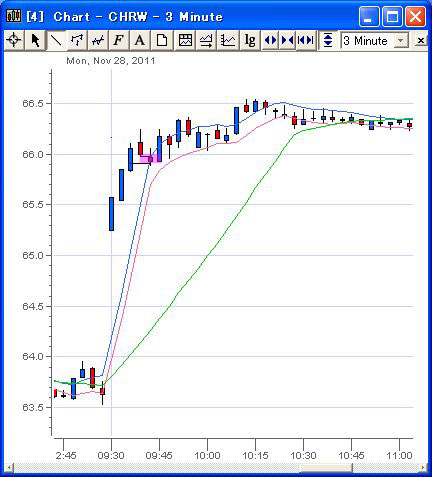Select the crosshair cursor tool
The image size is (432, 477).
click(14, 40)
